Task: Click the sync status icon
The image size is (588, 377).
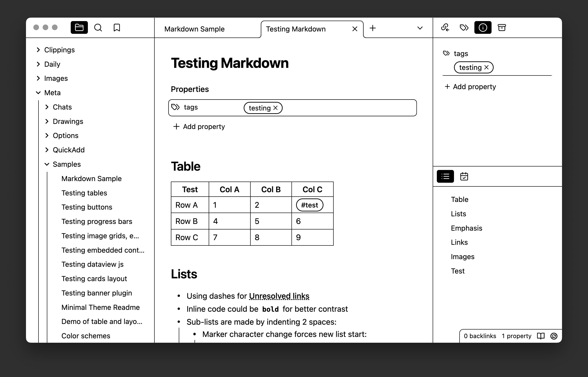Action: point(554,336)
